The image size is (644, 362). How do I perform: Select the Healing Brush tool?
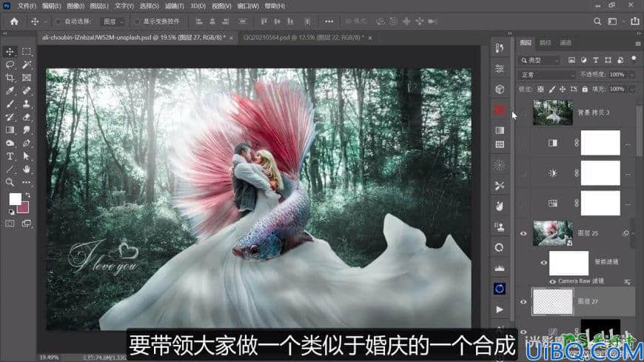coord(27,91)
